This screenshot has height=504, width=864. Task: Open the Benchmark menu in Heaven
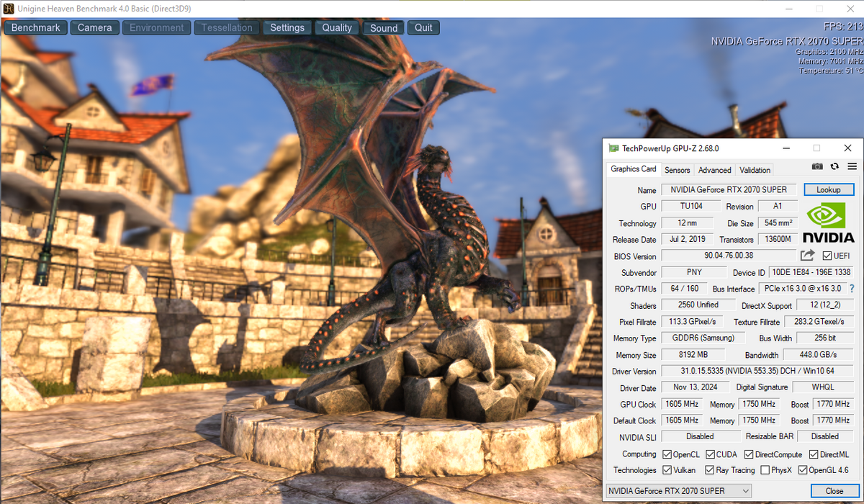[x=36, y=27]
